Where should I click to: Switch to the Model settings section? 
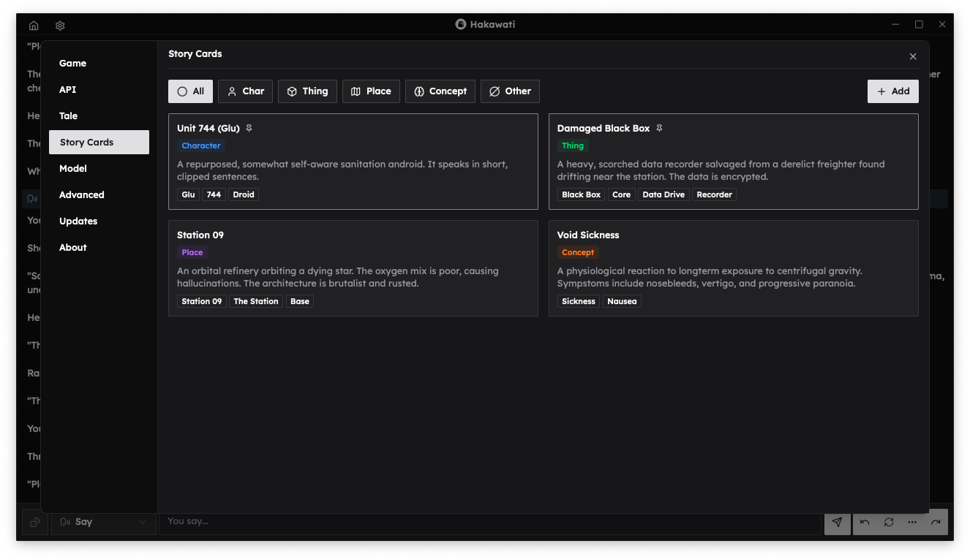pyautogui.click(x=73, y=169)
